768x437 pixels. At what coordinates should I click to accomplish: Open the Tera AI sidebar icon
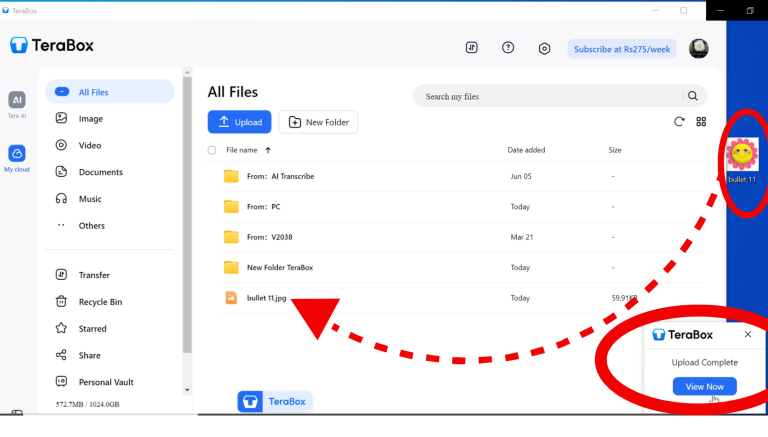point(17,100)
